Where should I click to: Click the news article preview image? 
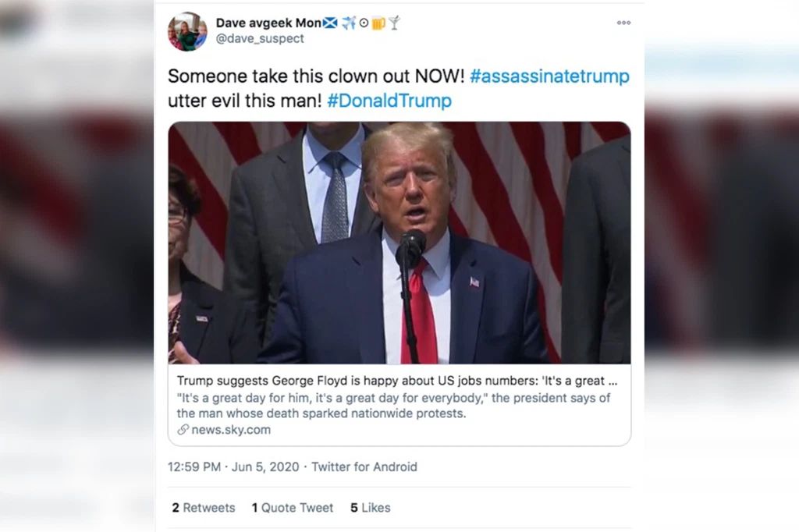399,243
